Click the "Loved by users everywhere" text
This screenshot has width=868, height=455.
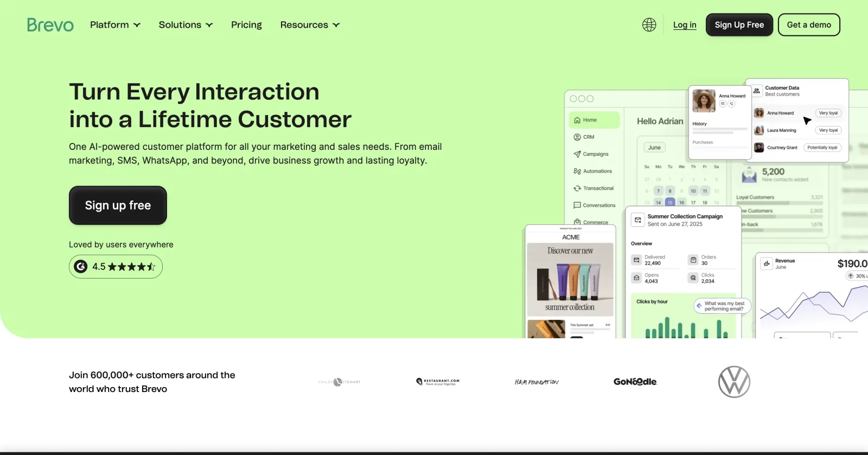tap(121, 245)
